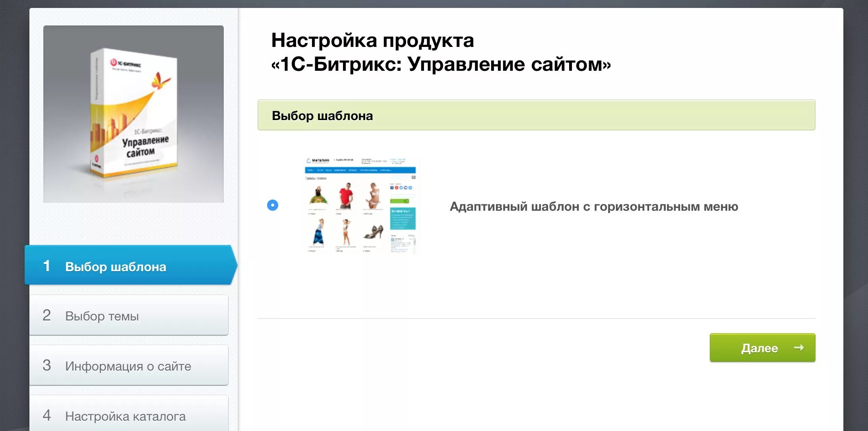Open step 1 Выбор шаблона

(x=131, y=265)
